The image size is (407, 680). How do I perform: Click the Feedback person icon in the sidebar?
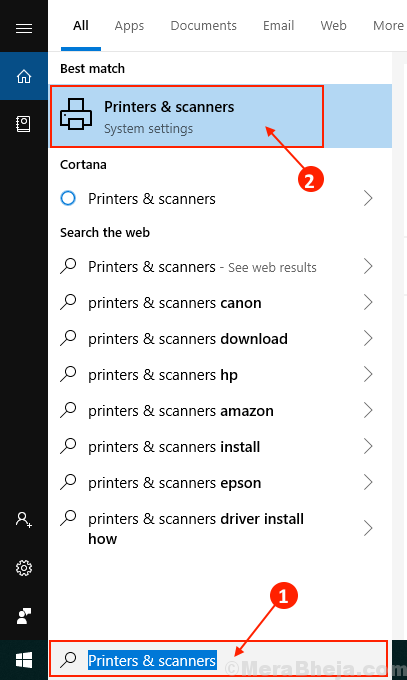(x=24, y=616)
